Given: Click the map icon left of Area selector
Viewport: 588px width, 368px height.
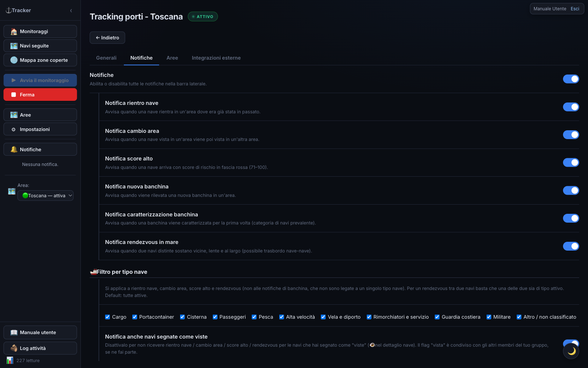Looking at the screenshot, I should tap(12, 191).
